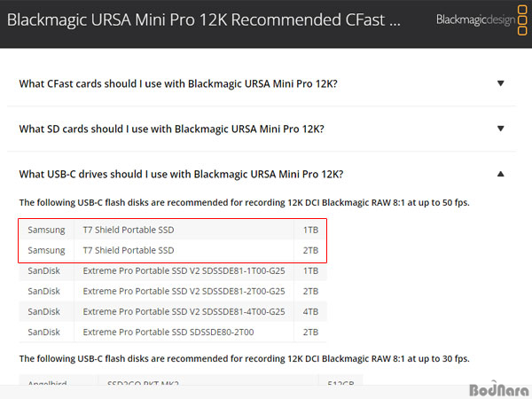Click the page title header text
Viewport: 532px width, 399px height.
(204, 20)
